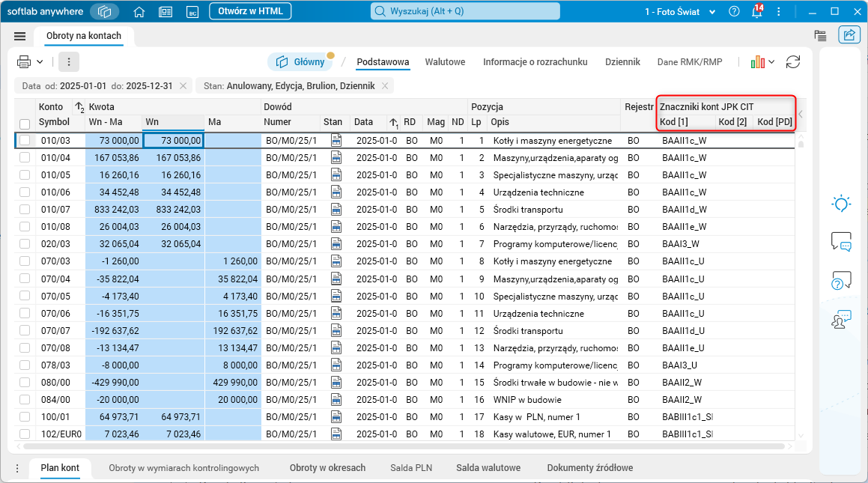
Task: Expand the printer options dropdown arrow
Action: click(40, 62)
